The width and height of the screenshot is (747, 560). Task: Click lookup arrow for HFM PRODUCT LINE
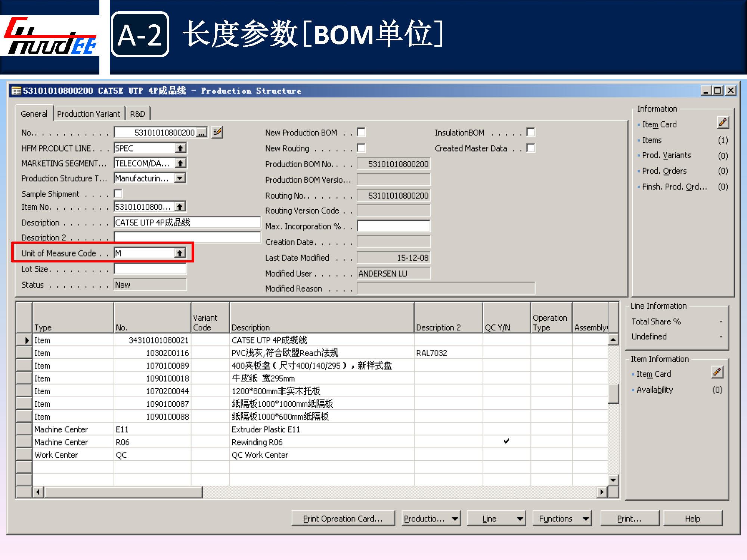point(180,148)
